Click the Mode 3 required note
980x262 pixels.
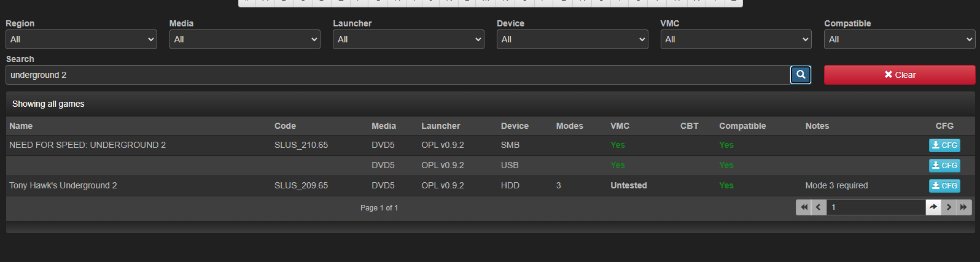[836, 186]
